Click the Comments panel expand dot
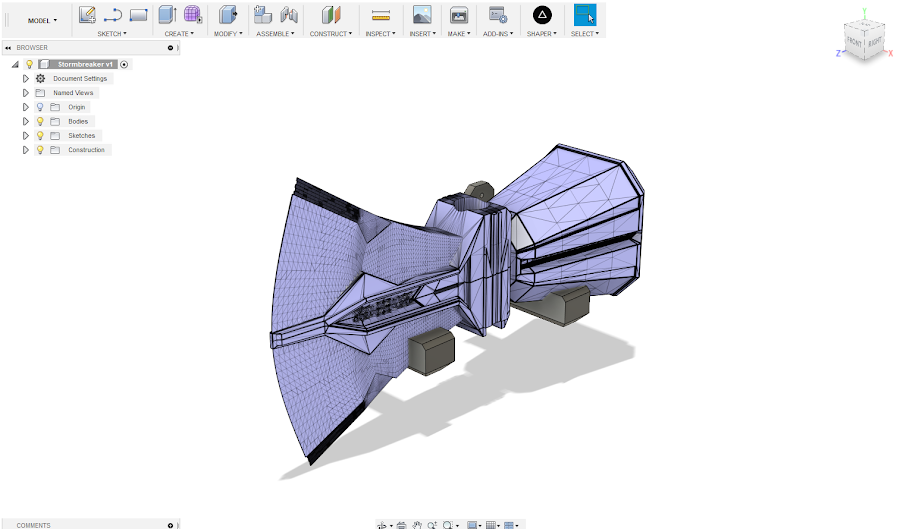Screen dimensions: 900x529 click(170, 526)
